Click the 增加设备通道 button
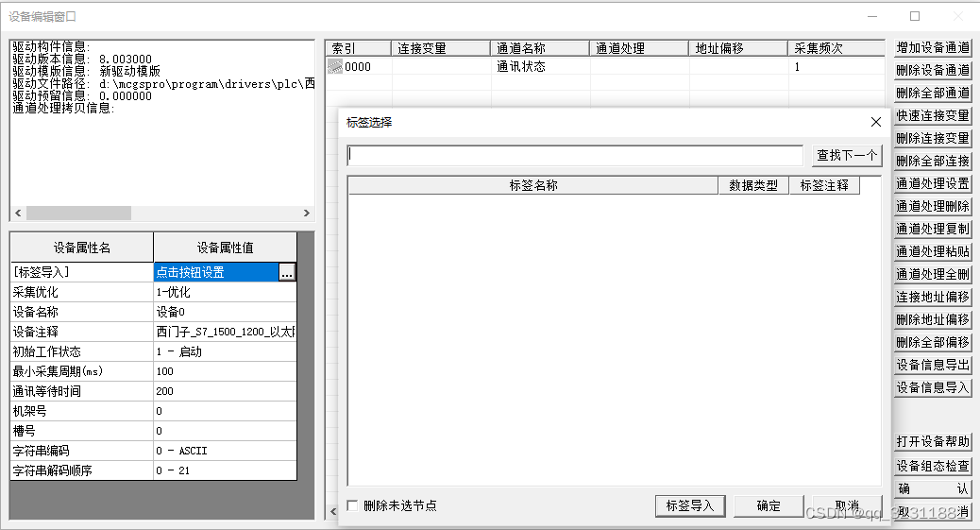Viewport: 980px width, 530px height. (x=933, y=47)
